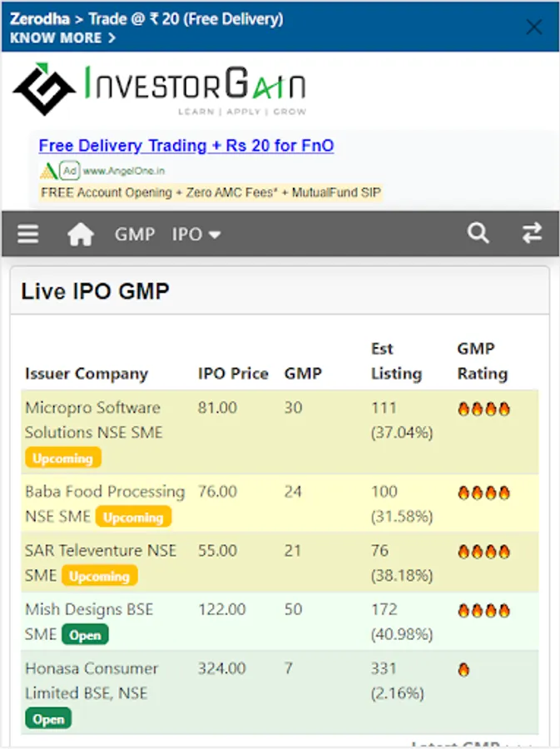The image size is (560, 749).
Task: Sort by Est Listing header
Action: [x=397, y=361]
